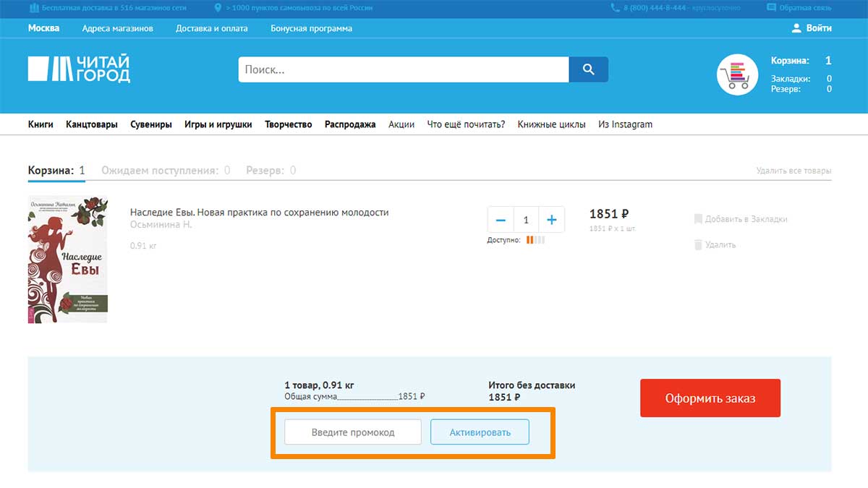
Task: Select Москва city chooser
Action: (x=43, y=28)
